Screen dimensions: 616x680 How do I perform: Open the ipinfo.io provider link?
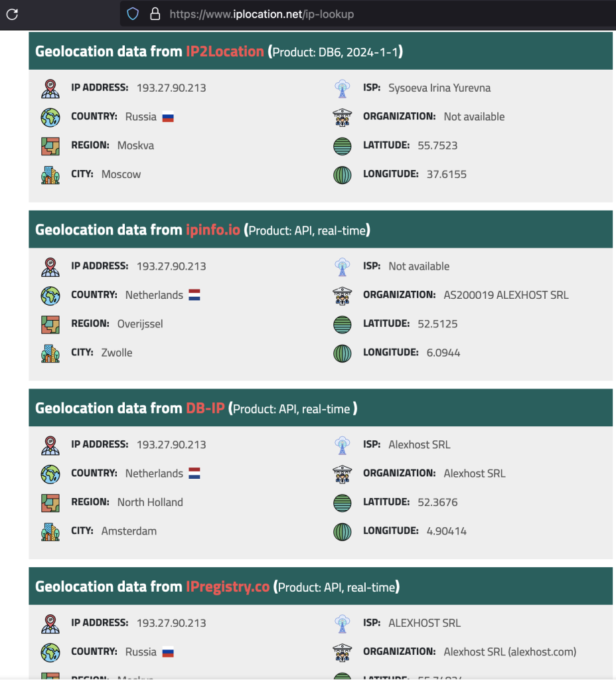point(212,230)
